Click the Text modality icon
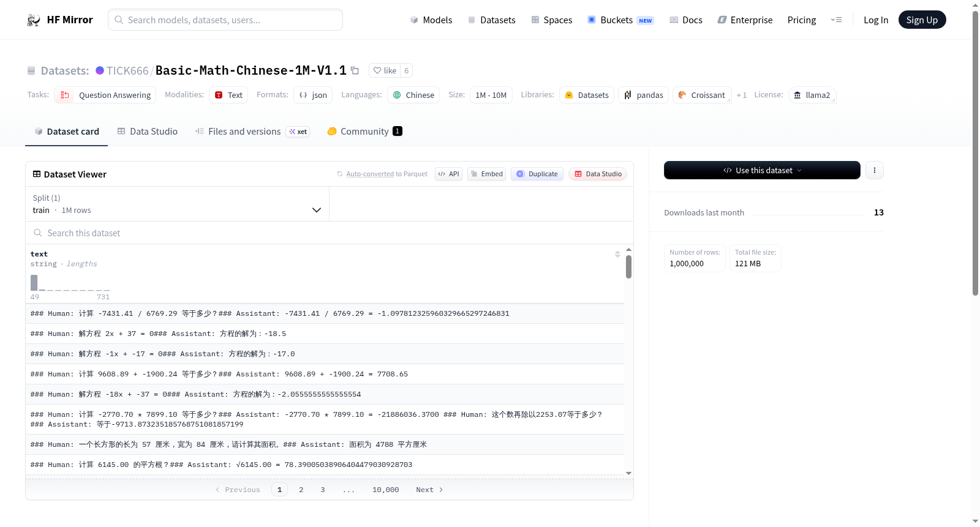 point(219,95)
